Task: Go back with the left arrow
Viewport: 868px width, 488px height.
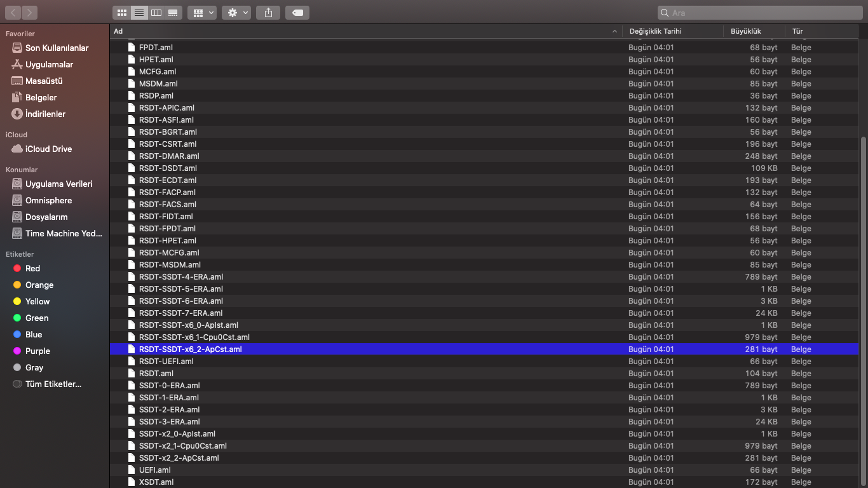Action: [13, 13]
